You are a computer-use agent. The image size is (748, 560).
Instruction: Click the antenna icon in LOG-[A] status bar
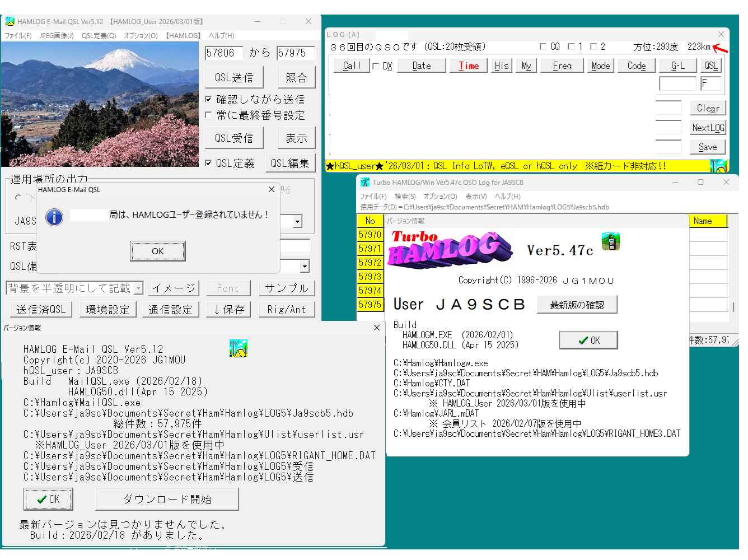tap(718, 166)
